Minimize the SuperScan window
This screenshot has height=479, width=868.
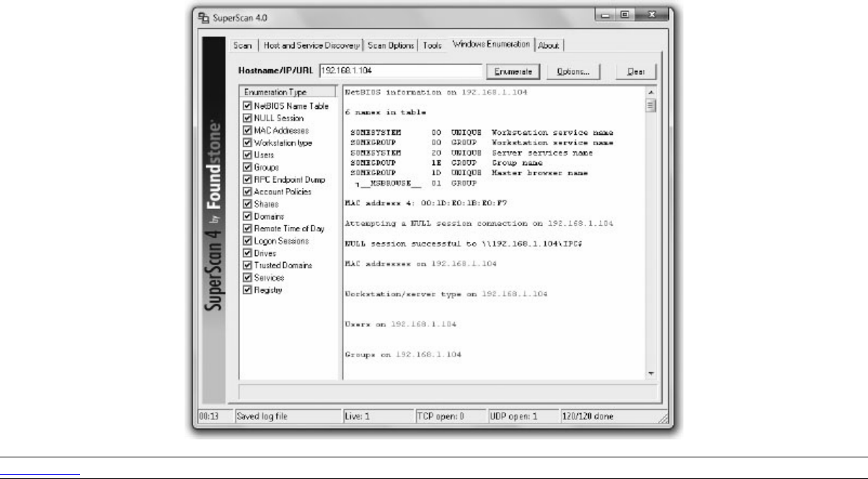tap(606, 15)
